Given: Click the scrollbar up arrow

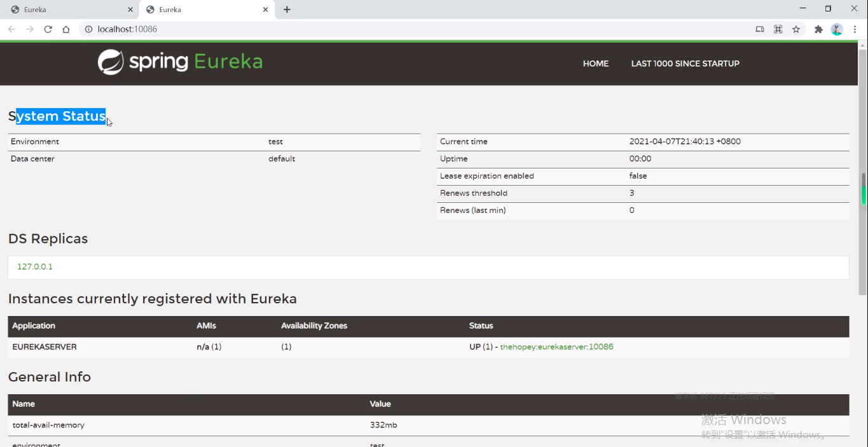Looking at the screenshot, I should click(863, 45).
